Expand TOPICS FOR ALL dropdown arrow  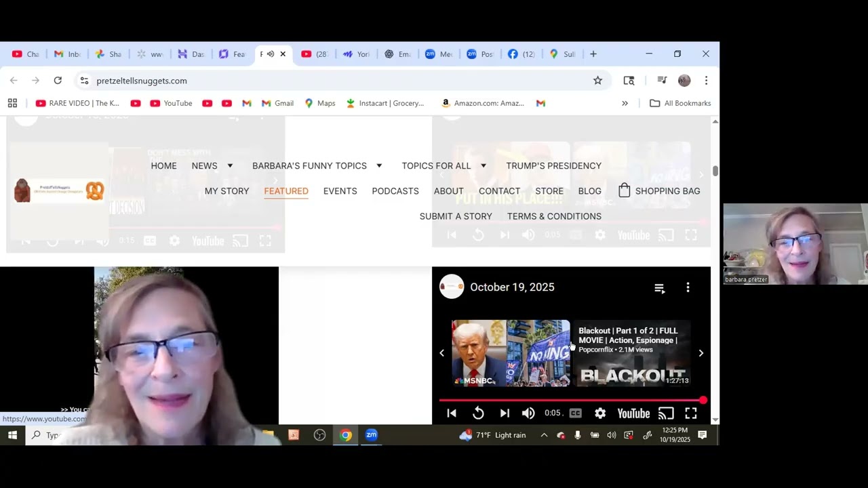(x=484, y=166)
